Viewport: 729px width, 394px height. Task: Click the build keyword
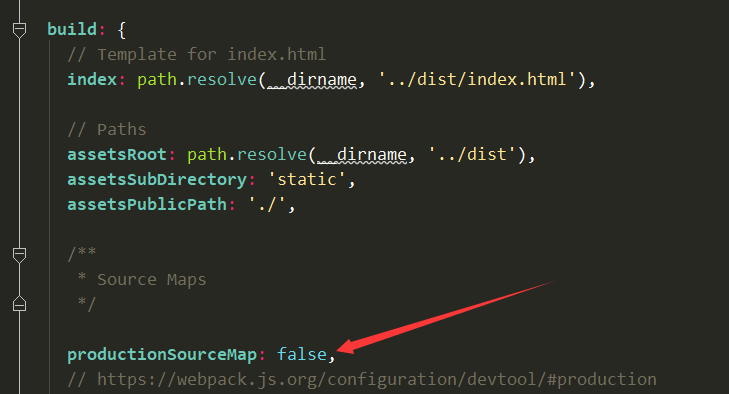coord(72,29)
